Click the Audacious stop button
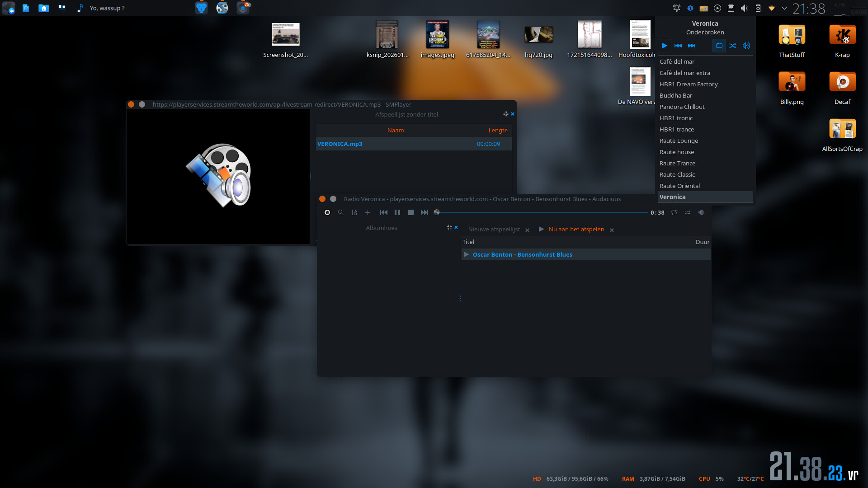This screenshot has width=868, height=488. (411, 212)
